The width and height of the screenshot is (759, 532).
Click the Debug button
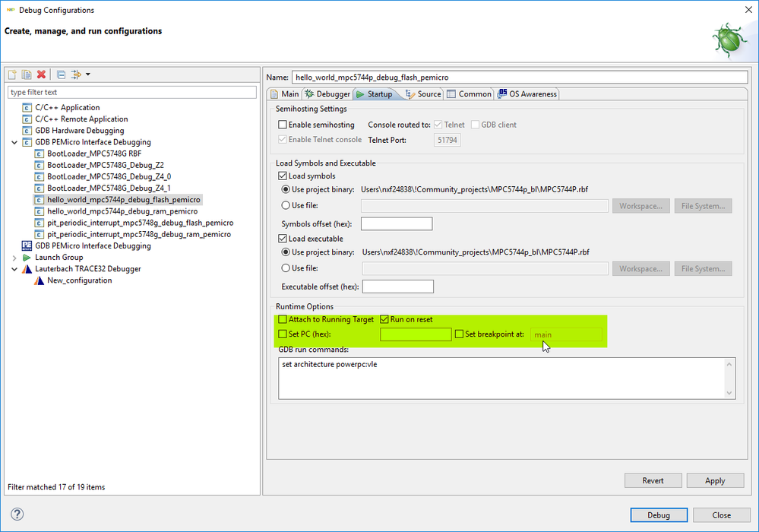(x=659, y=515)
